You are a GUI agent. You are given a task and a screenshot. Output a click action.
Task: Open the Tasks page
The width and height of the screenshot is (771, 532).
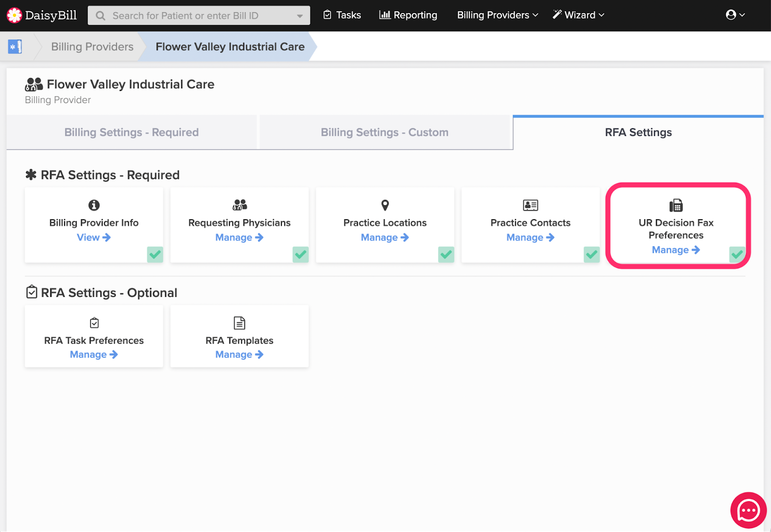342,15
